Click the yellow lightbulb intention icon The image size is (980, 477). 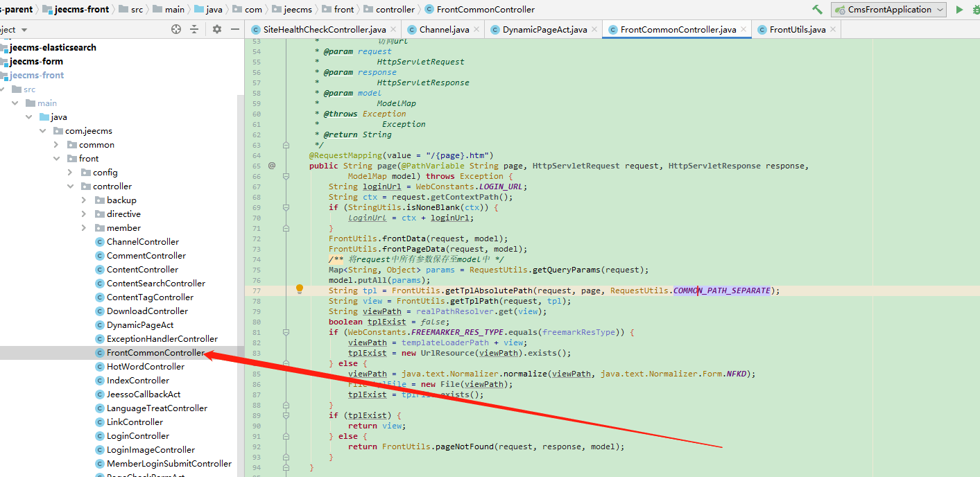pyautogui.click(x=300, y=289)
